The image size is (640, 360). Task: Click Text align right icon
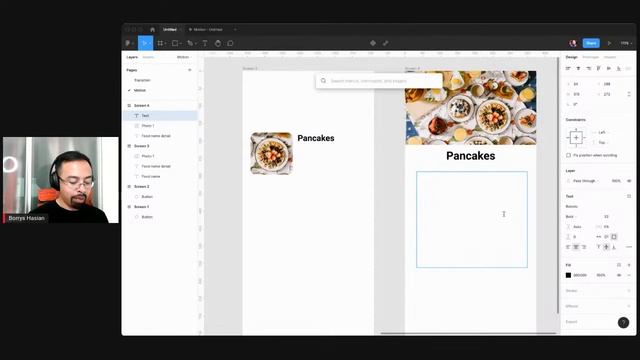(584, 247)
